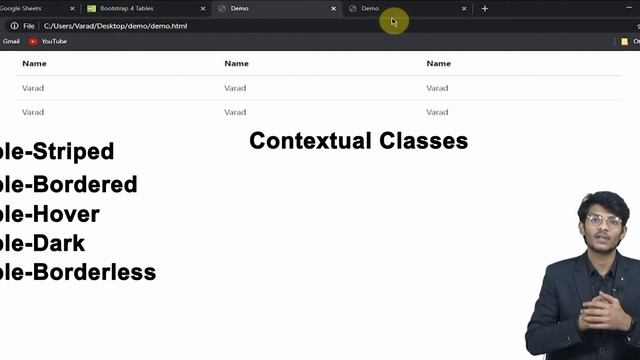Viewport: 640px width, 360px height.
Task: Click the Bootstrap 4 Tables tab favicon
Action: 91,9
